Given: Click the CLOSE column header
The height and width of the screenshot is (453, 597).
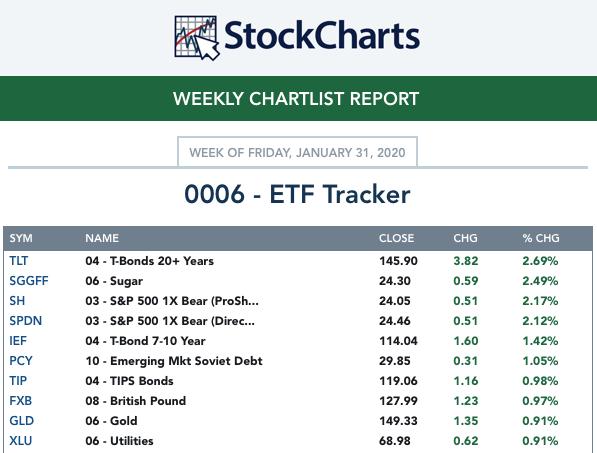Looking at the screenshot, I should click(x=396, y=238).
